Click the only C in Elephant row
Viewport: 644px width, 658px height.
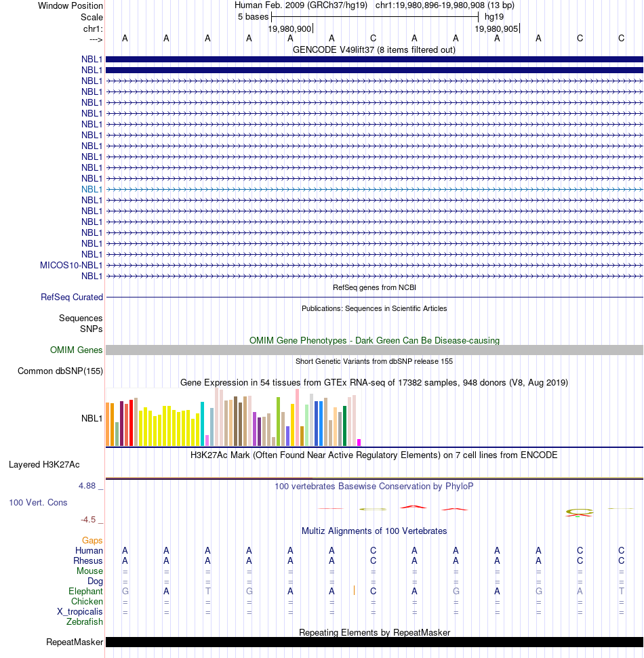pyautogui.click(x=374, y=592)
